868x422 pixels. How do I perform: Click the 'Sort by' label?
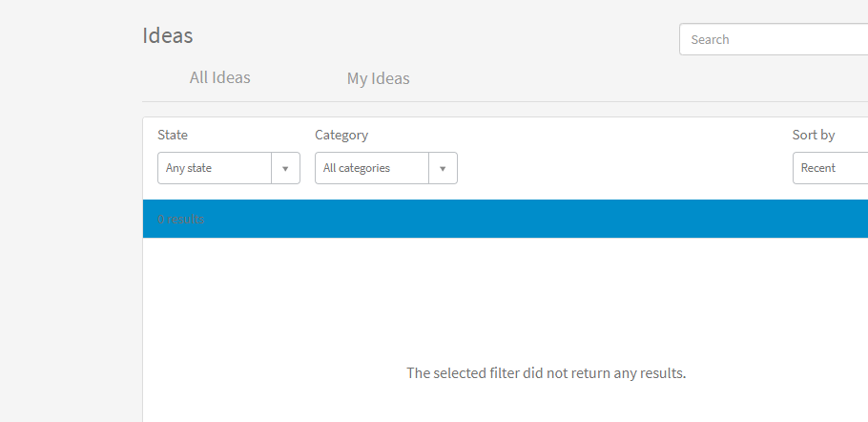814,135
